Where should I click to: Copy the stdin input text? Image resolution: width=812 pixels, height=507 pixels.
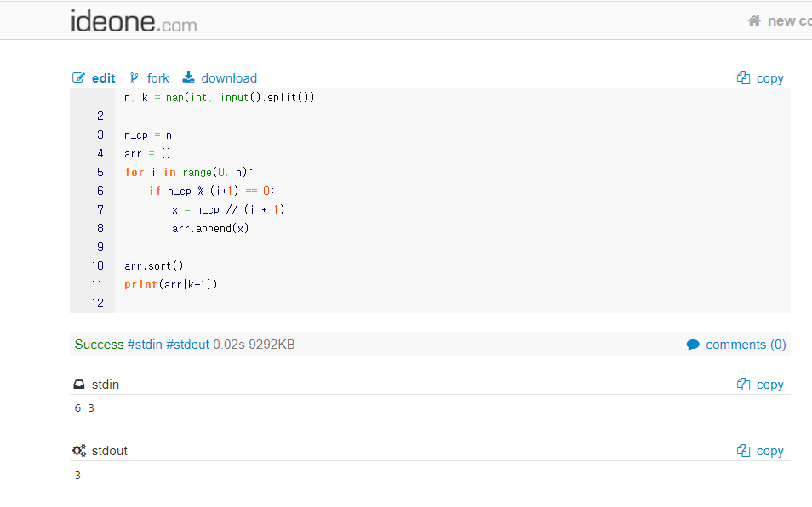(769, 385)
